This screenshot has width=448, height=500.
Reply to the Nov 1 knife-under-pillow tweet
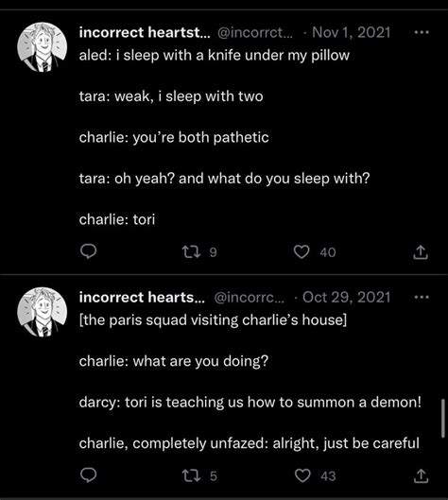[88, 251]
